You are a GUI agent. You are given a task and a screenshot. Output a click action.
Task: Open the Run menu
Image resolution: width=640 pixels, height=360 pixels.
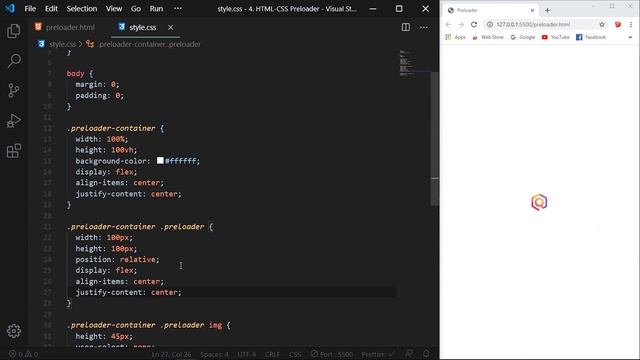(x=156, y=9)
